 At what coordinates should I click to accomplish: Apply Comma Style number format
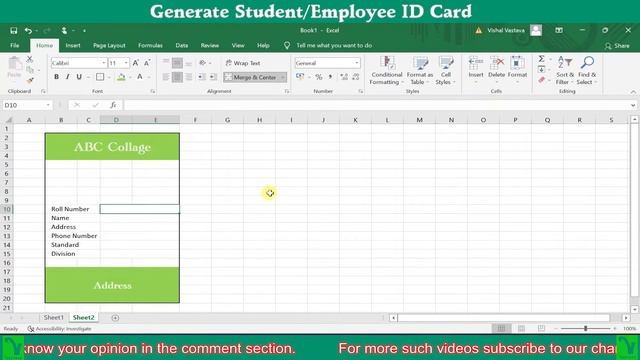click(330, 77)
